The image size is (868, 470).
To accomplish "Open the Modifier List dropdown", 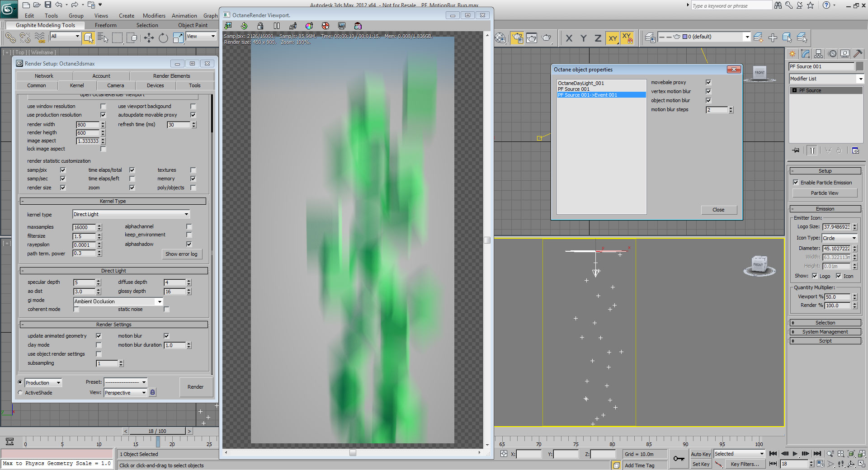I will (826, 79).
